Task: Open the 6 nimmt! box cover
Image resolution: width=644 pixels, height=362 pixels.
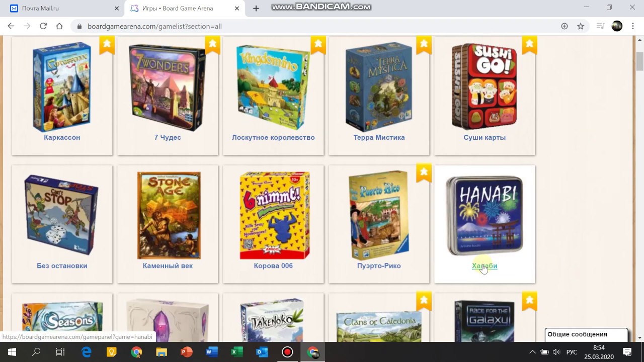Action: coord(274,216)
